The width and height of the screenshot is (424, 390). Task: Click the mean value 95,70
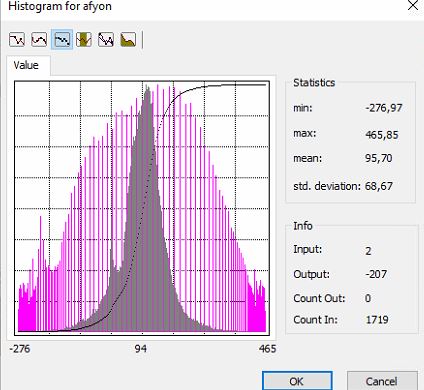(x=379, y=158)
